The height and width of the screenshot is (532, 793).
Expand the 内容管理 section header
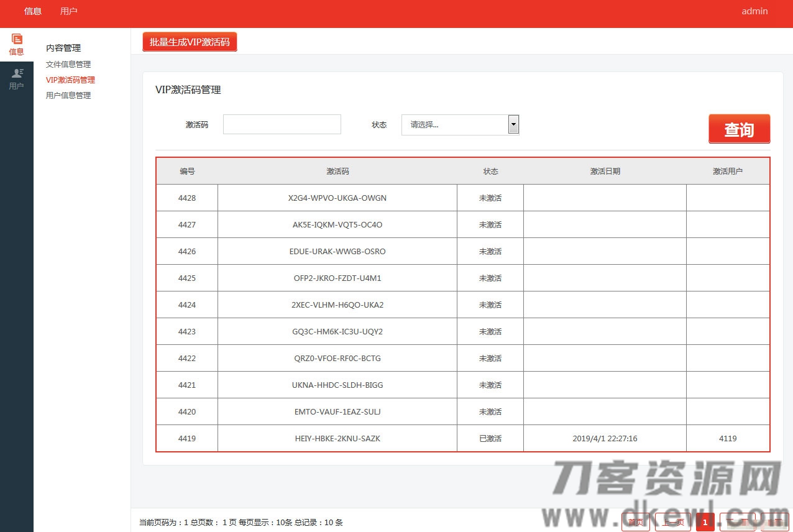coord(63,47)
